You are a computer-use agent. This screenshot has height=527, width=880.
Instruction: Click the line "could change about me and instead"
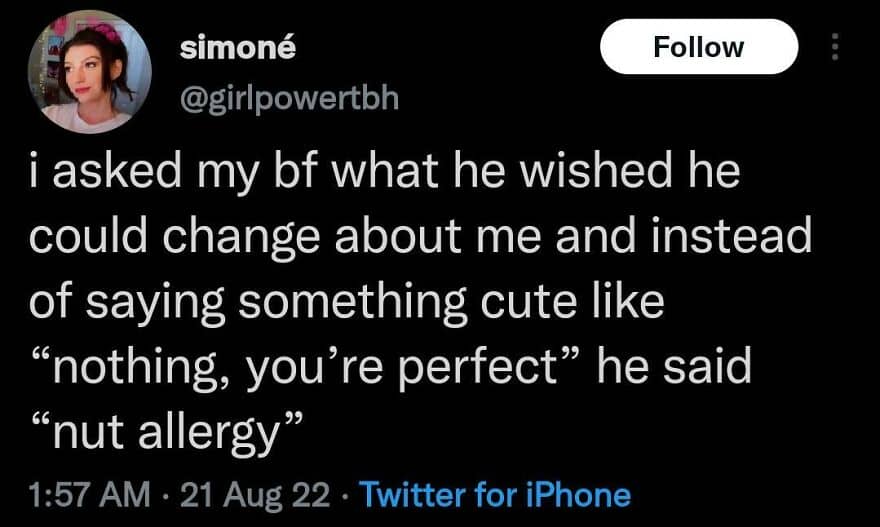coord(421,236)
